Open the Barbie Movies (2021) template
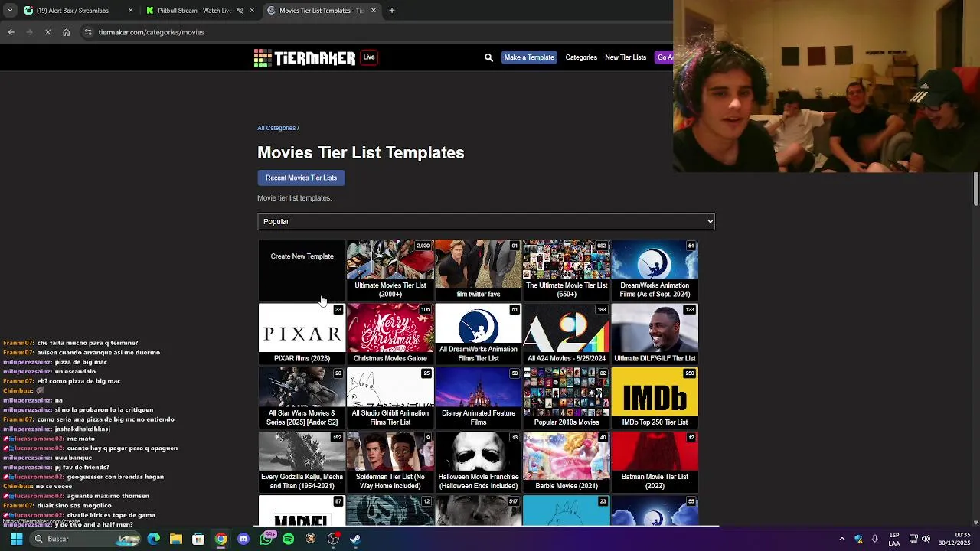The height and width of the screenshot is (551, 980). [x=567, y=461]
